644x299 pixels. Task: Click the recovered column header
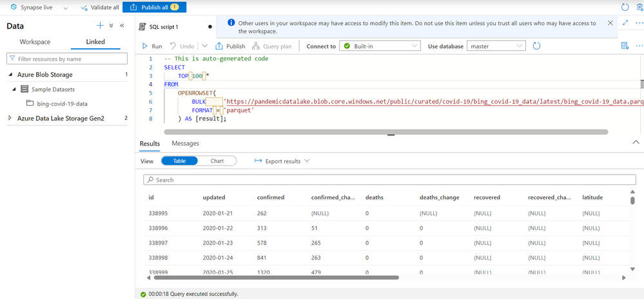[487, 198]
